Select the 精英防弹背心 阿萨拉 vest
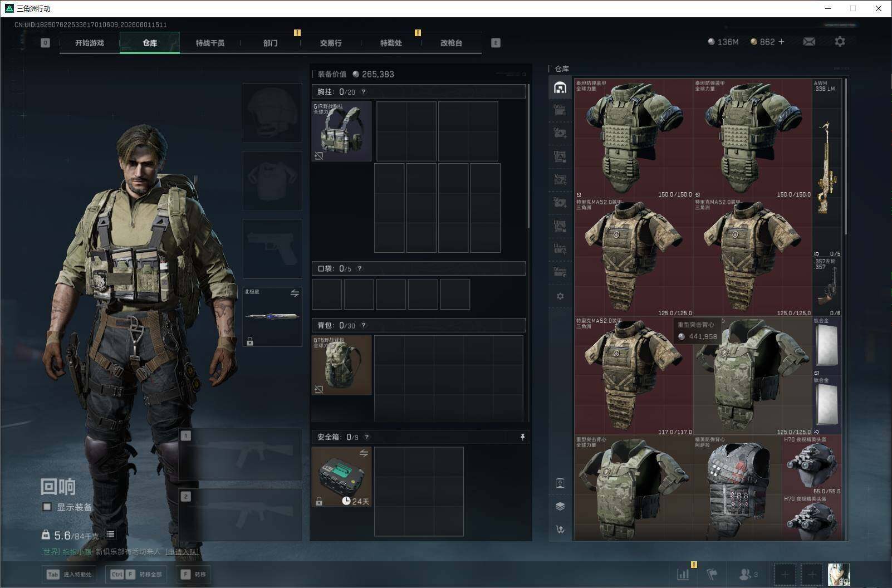892x588 pixels. pyautogui.click(x=738, y=488)
